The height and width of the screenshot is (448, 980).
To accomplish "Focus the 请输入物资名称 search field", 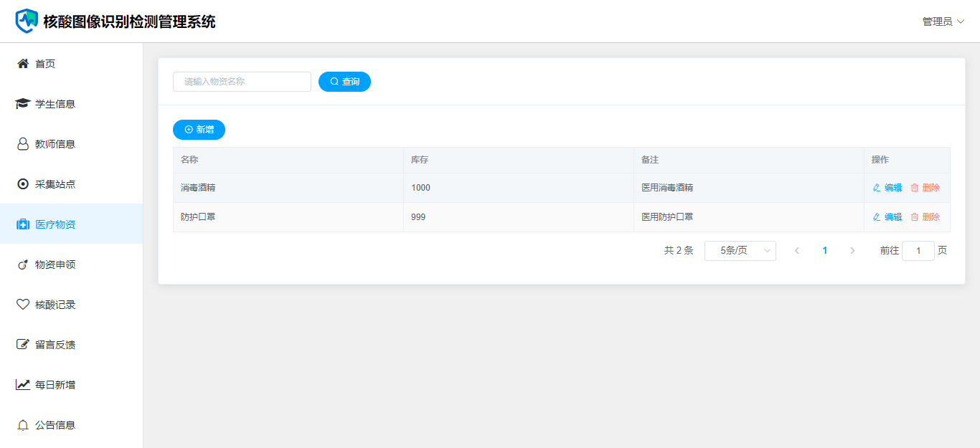I will coord(242,82).
